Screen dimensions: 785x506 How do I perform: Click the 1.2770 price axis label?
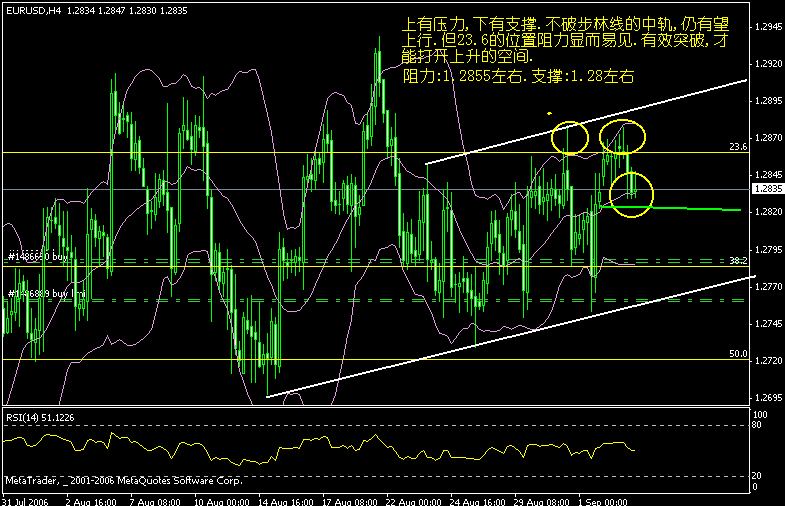(768, 286)
